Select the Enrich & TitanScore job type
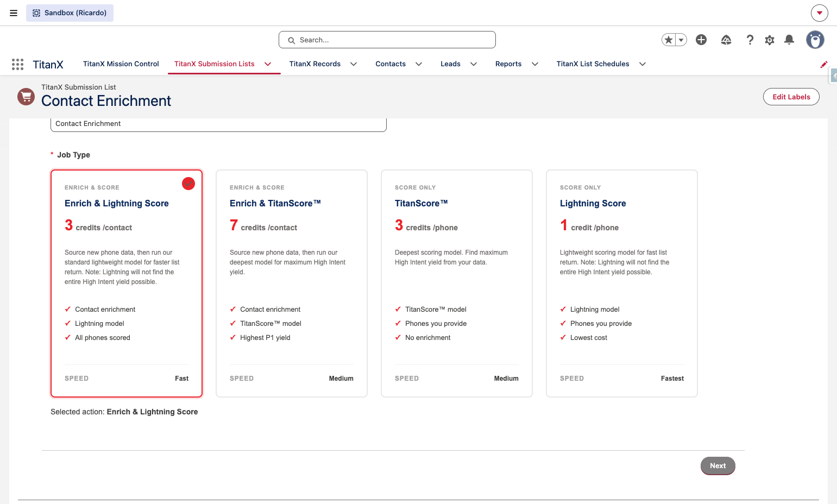The image size is (837, 504). [x=292, y=283]
